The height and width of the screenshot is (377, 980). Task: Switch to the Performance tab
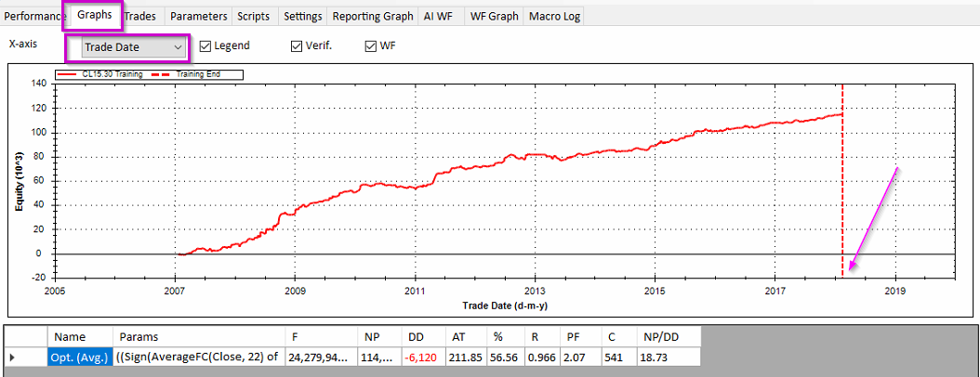(33, 16)
